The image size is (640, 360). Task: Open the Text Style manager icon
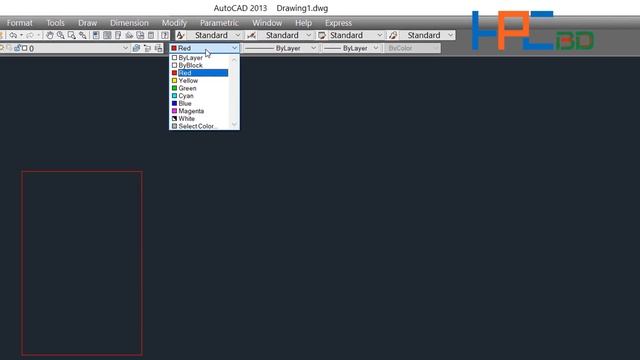point(180,36)
